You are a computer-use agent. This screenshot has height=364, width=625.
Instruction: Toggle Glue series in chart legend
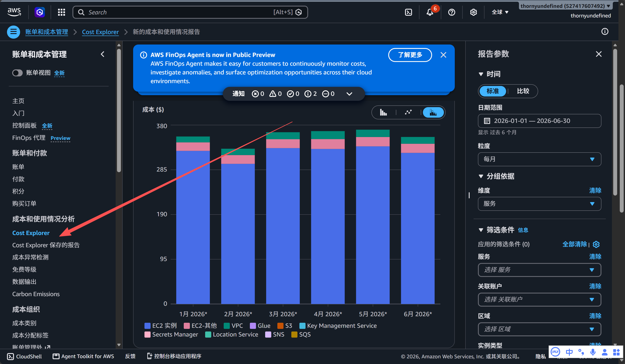(x=260, y=326)
